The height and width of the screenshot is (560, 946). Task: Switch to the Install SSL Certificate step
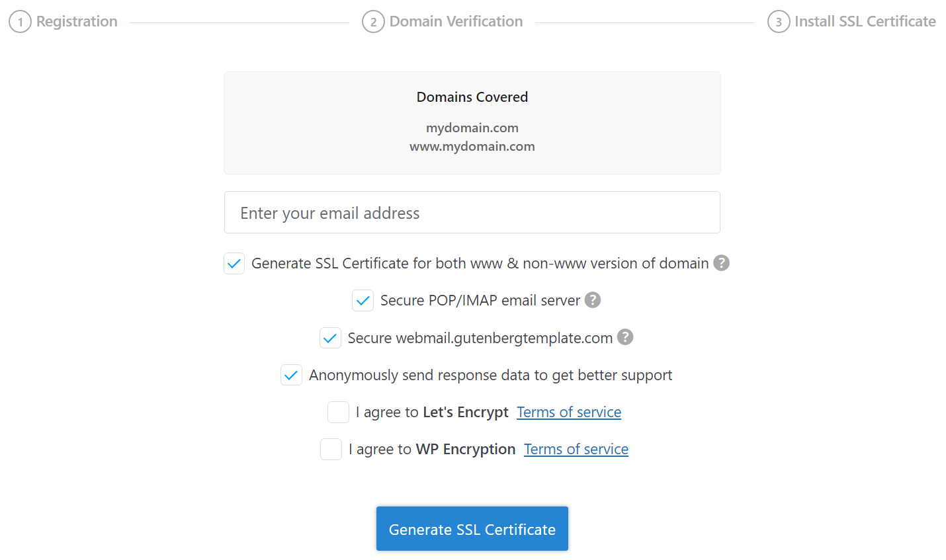pyautogui.click(x=865, y=21)
